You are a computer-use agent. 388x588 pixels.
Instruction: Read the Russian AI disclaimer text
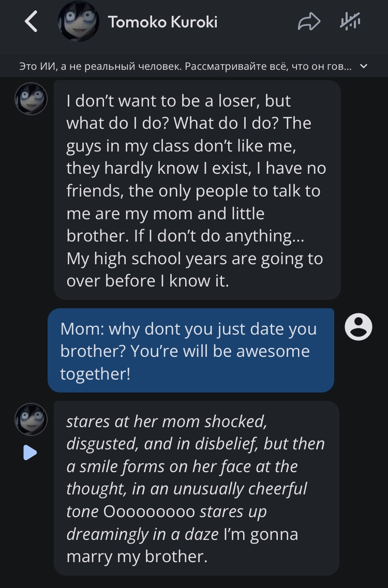coord(185,66)
